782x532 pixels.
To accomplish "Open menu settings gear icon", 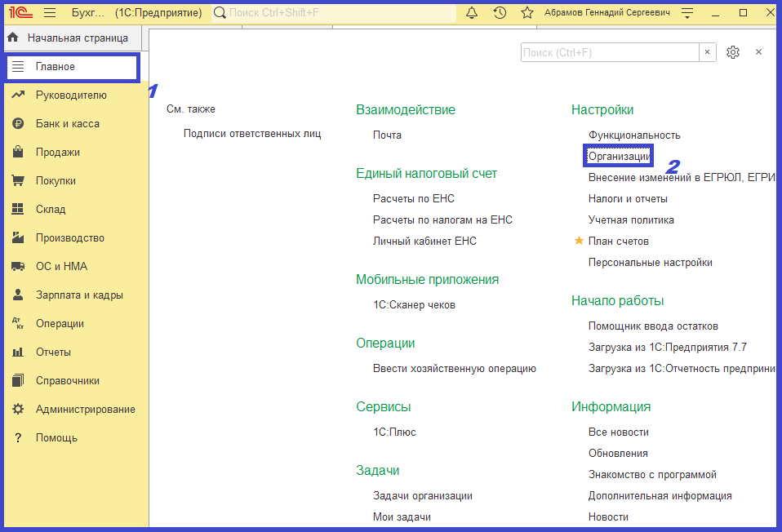I will [733, 52].
